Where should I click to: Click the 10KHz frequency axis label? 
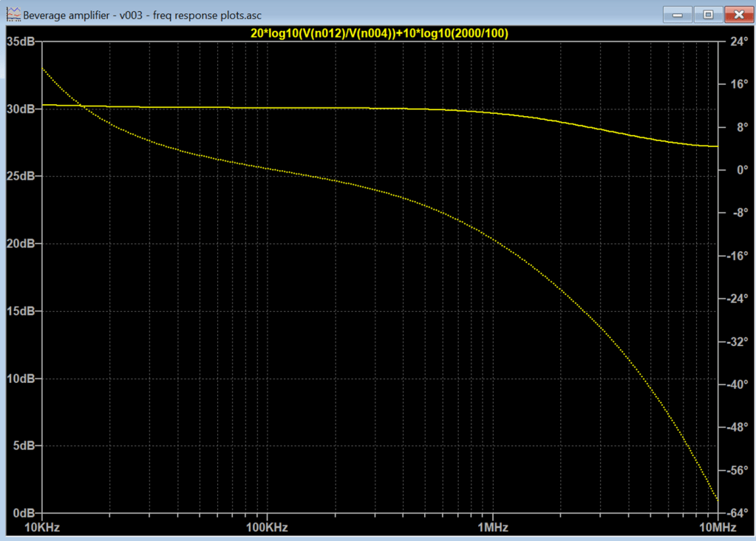click(x=42, y=528)
